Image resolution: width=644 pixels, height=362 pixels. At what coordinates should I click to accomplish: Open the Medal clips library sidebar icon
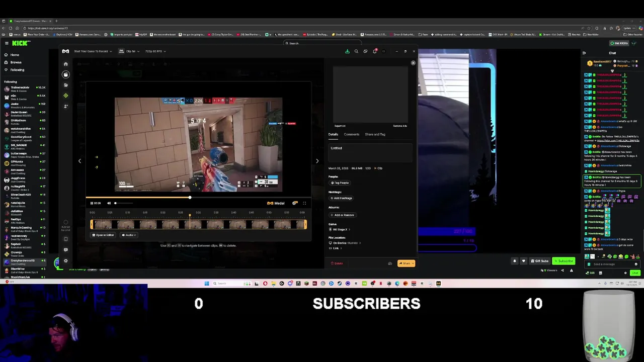pyautogui.click(x=65, y=74)
